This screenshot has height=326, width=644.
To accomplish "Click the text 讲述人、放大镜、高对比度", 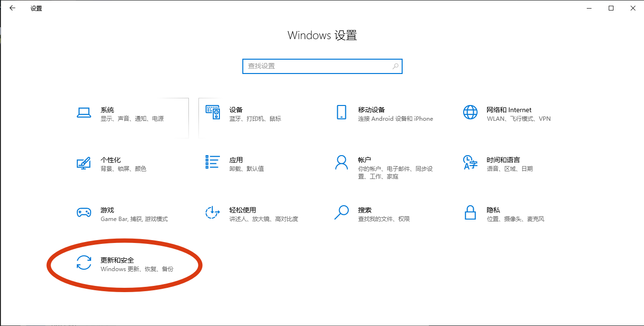I will [264, 219].
